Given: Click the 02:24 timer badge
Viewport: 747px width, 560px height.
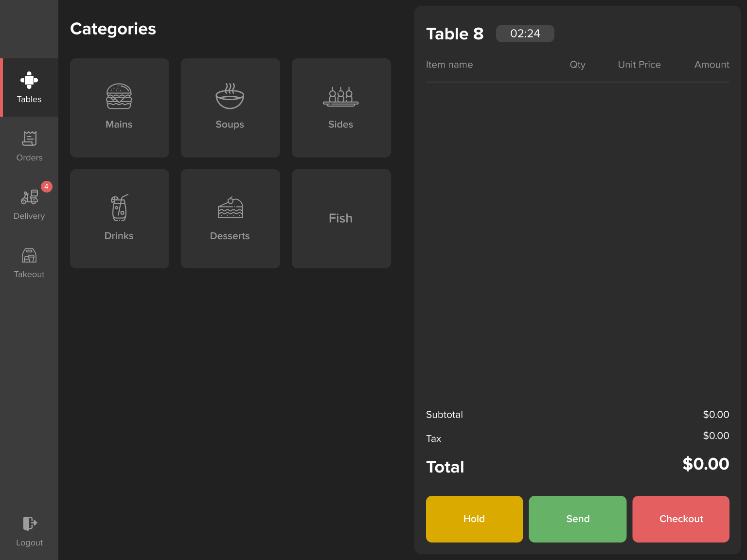Looking at the screenshot, I should point(525,34).
